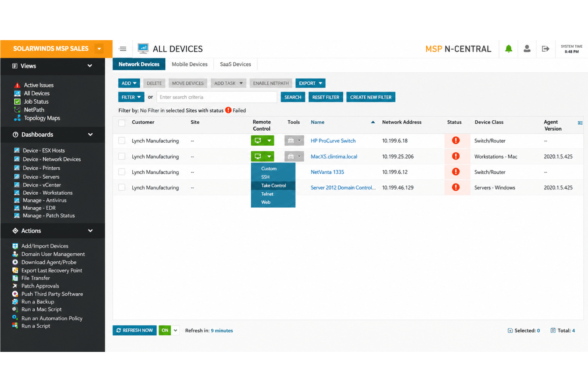Click the SEARCH button
The width and height of the screenshot is (588, 392).
[293, 97]
